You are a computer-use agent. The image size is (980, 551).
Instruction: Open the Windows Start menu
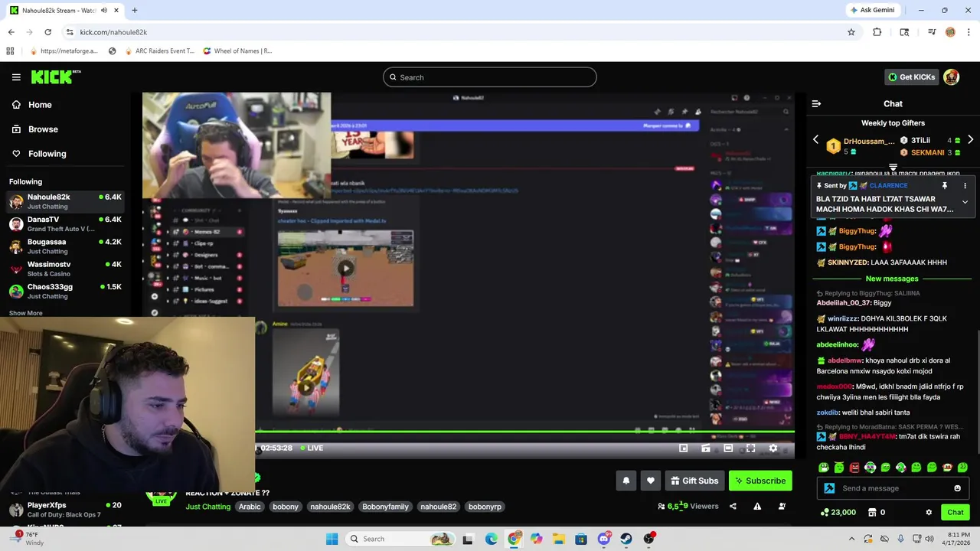pyautogui.click(x=332, y=539)
